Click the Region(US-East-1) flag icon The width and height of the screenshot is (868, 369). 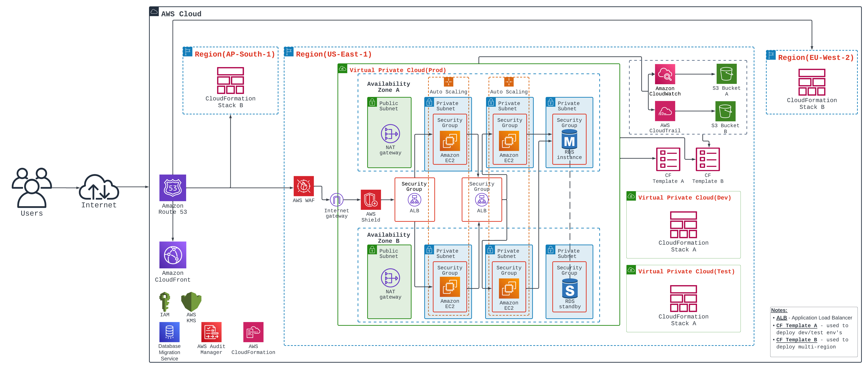coord(289,51)
